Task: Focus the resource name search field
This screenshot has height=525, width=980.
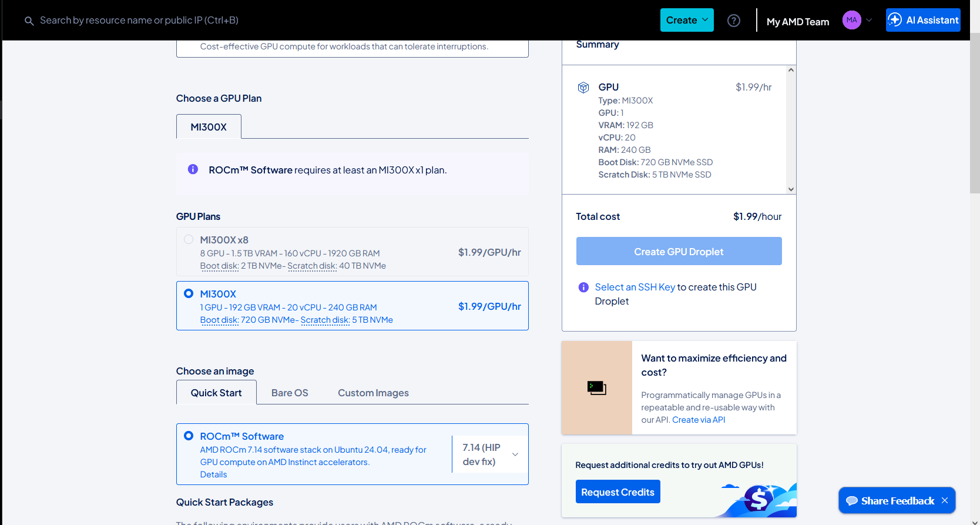Action: (x=139, y=20)
